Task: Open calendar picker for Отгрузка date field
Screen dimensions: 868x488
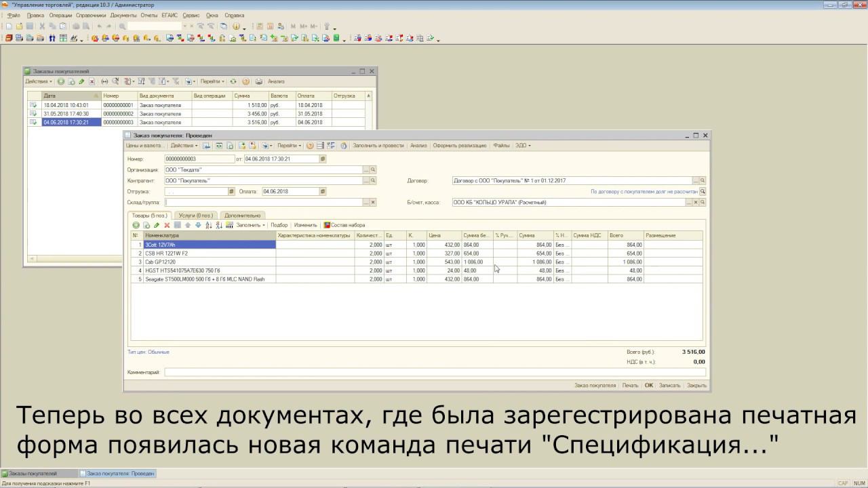Action: coord(231,192)
